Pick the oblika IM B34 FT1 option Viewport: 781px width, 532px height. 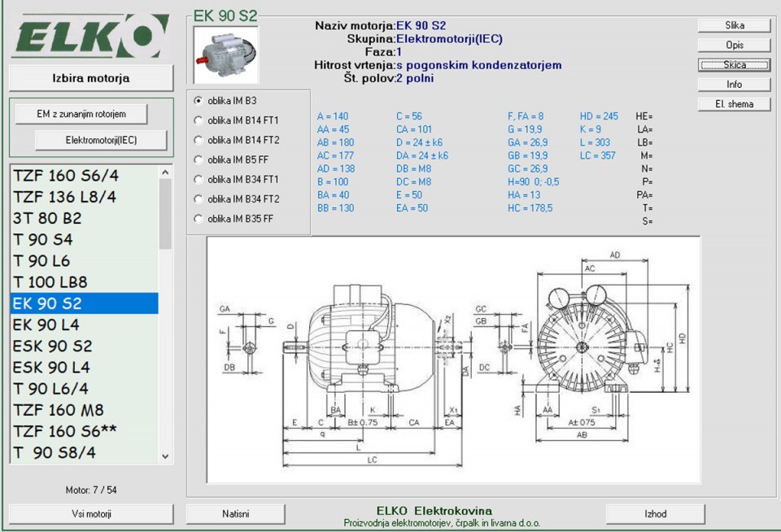pos(199,179)
